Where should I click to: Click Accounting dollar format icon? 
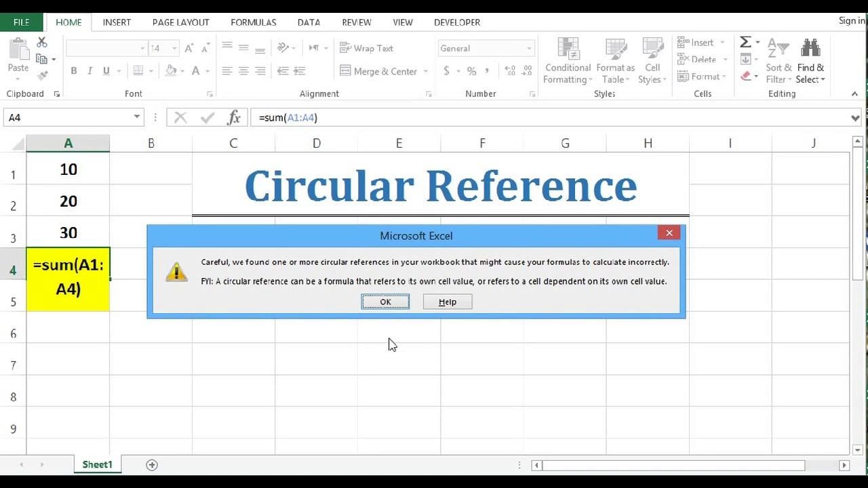[446, 70]
